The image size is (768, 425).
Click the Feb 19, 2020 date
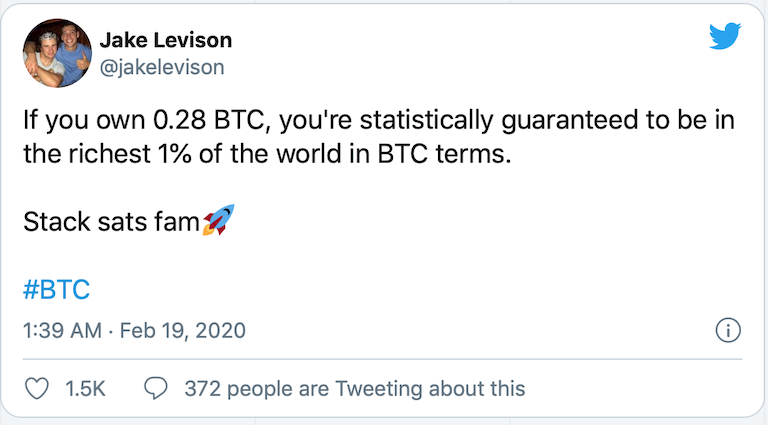[x=183, y=331]
